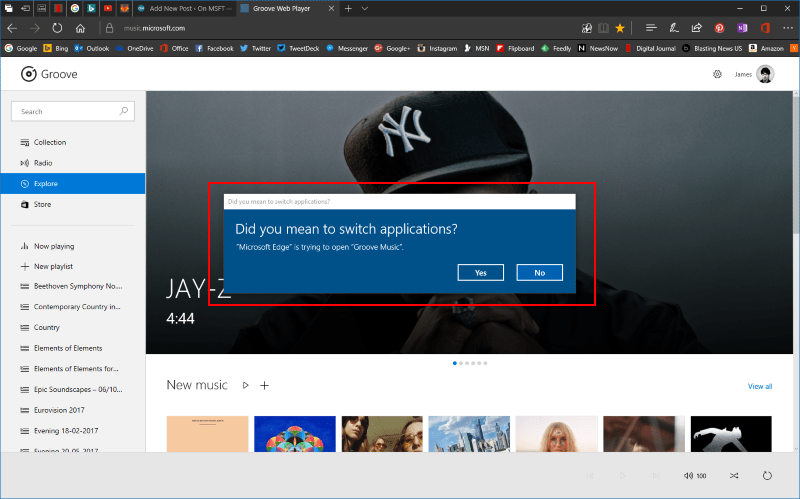Select the last carousel dot

(x=485, y=363)
